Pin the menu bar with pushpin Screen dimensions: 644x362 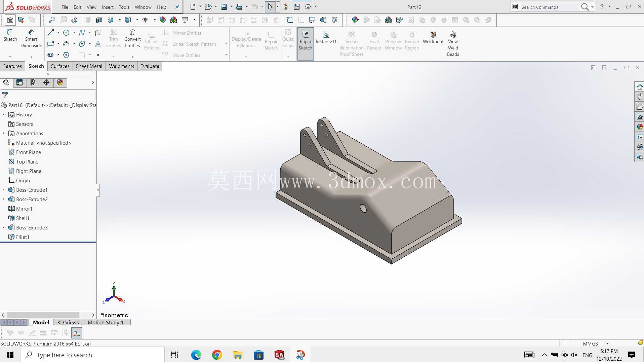177,7
